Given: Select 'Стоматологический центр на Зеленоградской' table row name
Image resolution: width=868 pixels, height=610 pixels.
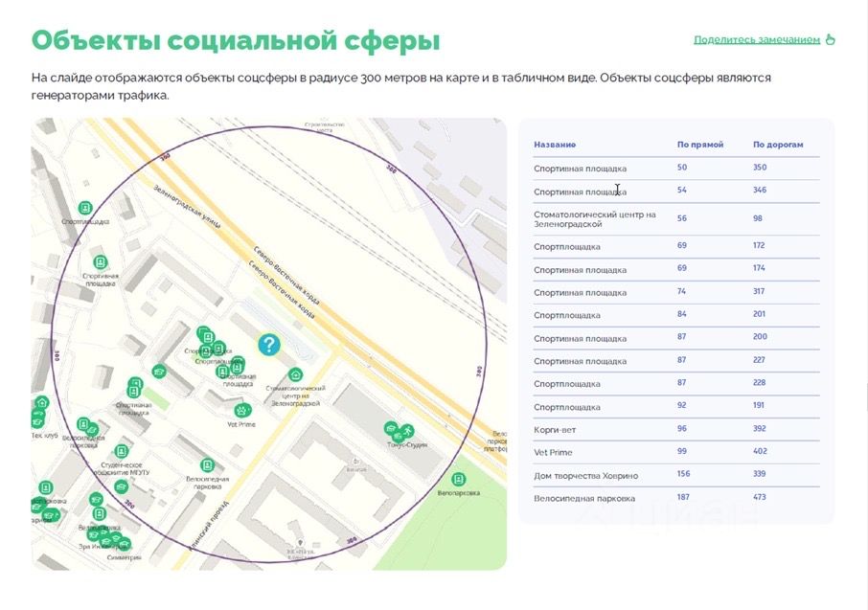Looking at the screenshot, I should pos(595,219).
